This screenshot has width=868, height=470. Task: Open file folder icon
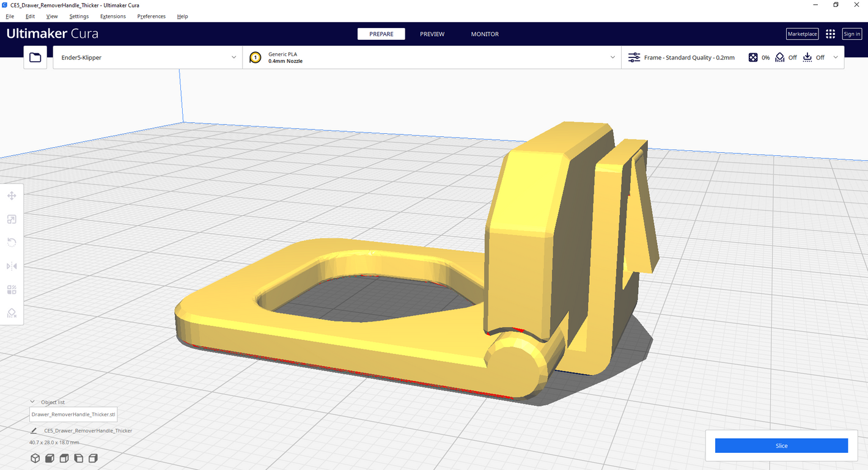click(x=35, y=57)
